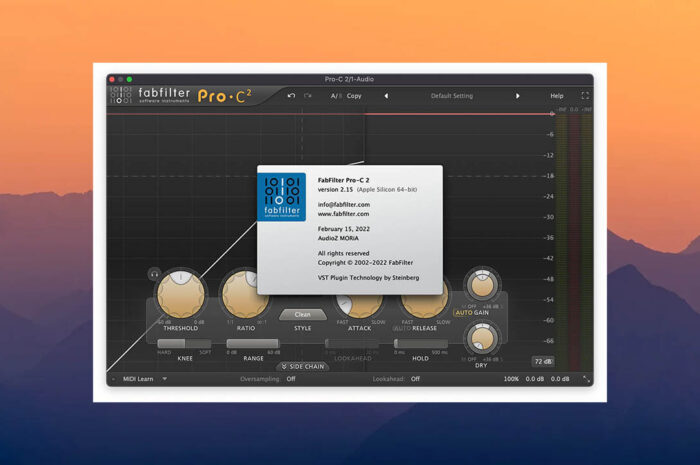Open the MIDI Learn dropdown arrow
Screen dimensions: 700x465
(x=165, y=379)
